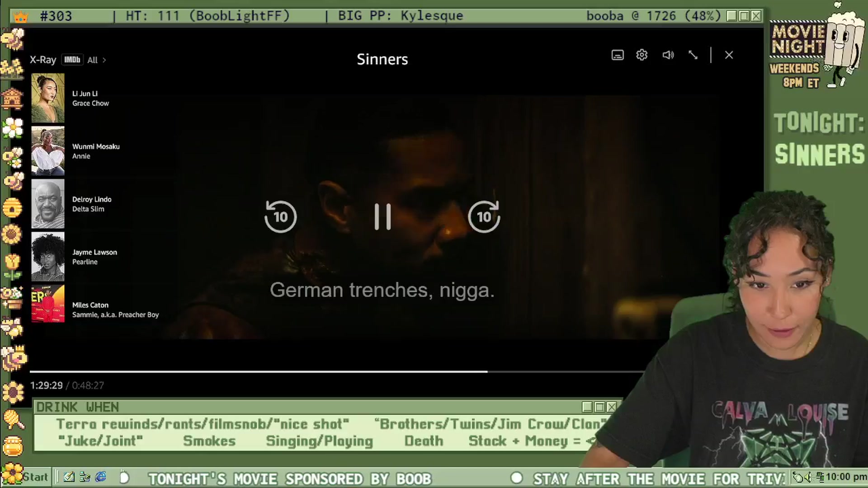Screen dimensions: 868x488
Task: Click the IMDb badge beside X-Ray
Action: click(72, 60)
